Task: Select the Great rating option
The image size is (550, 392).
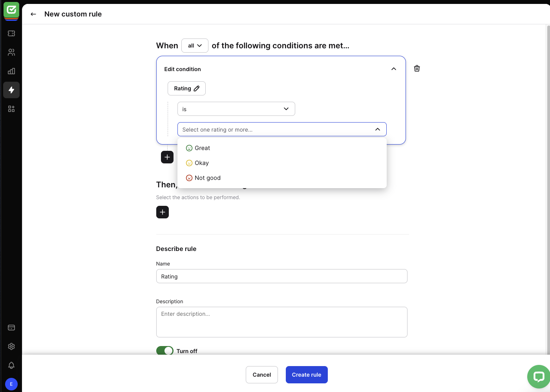Action: [x=202, y=148]
